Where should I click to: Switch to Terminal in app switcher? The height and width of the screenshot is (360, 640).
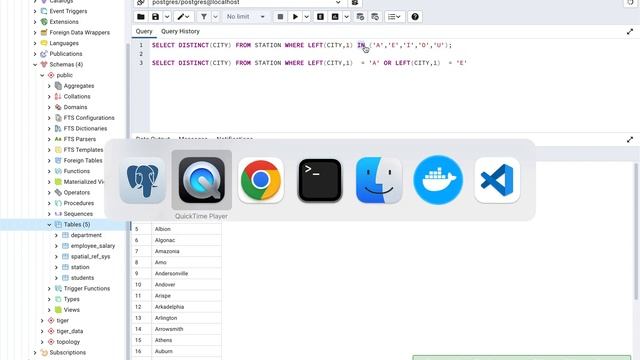(320, 180)
